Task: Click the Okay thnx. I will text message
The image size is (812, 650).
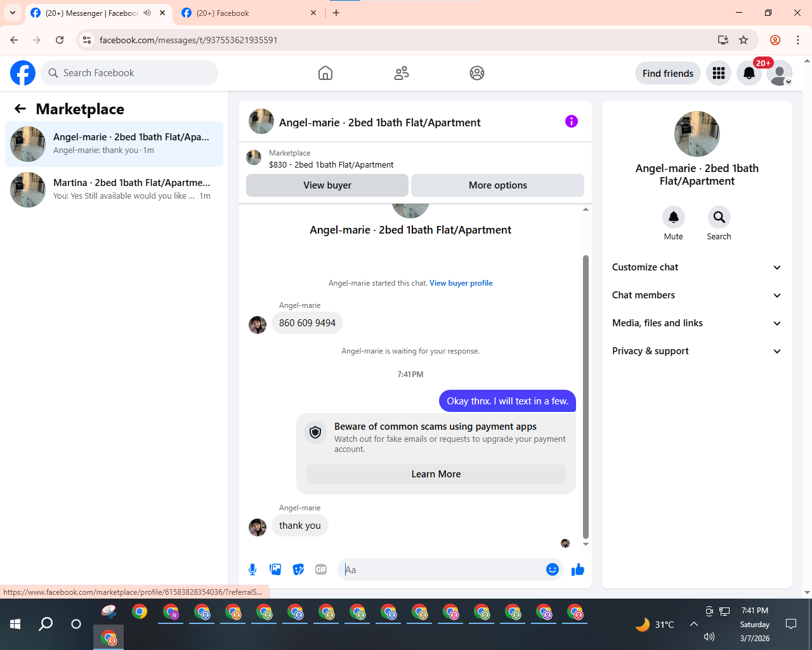Action: 507,401
